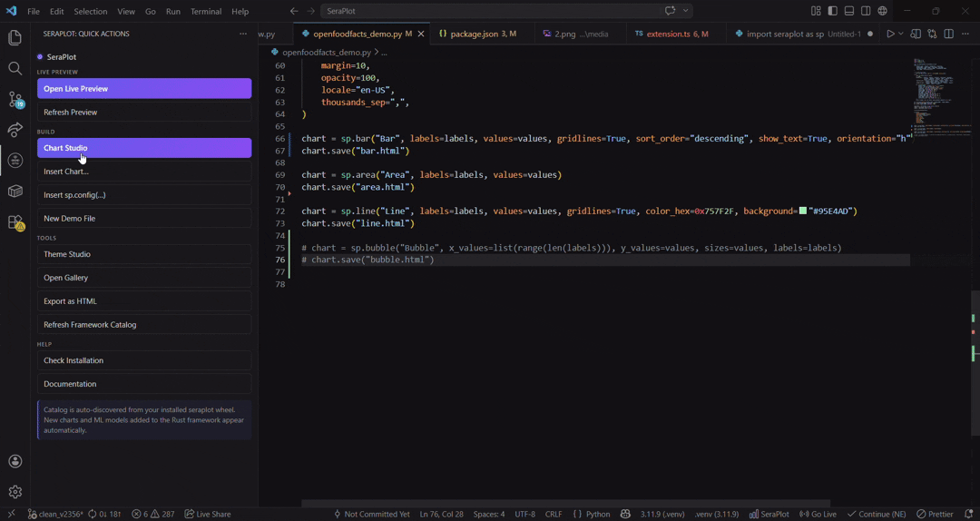Click the #95E4AD color swatch on line 72
This screenshot has width=980, height=521.
[802, 211]
